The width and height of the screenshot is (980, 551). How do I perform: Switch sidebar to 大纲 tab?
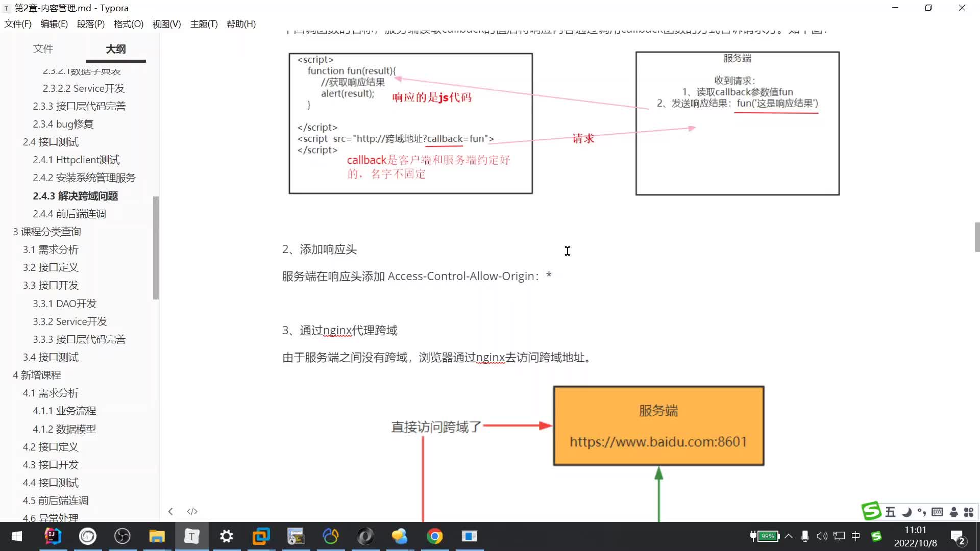tap(116, 49)
